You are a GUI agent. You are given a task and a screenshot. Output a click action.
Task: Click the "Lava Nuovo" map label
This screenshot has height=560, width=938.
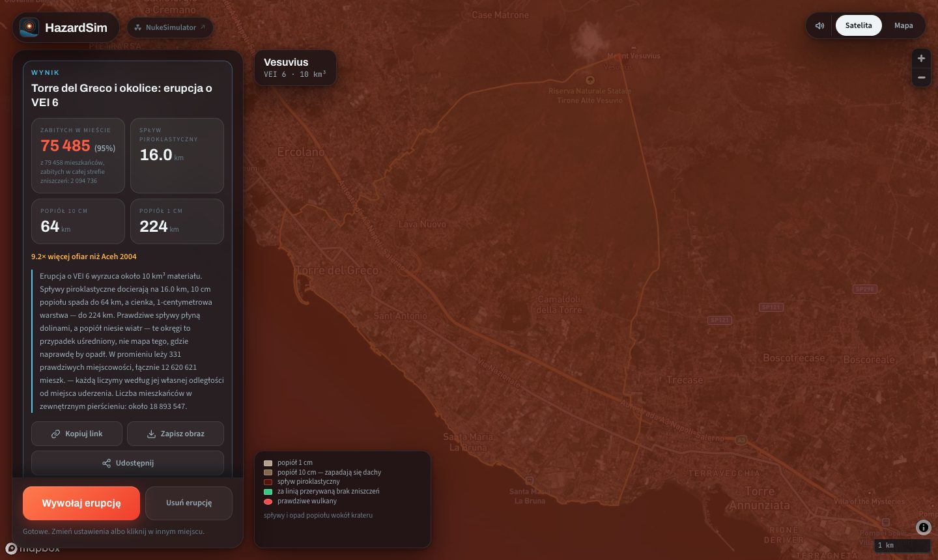point(422,224)
